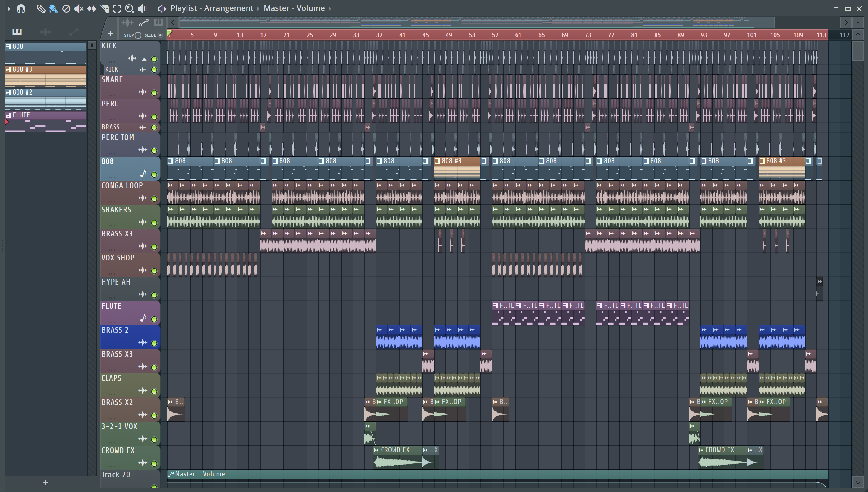The image size is (868, 492).
Task: Mute the FLUTE track
Action: point(154,319)
